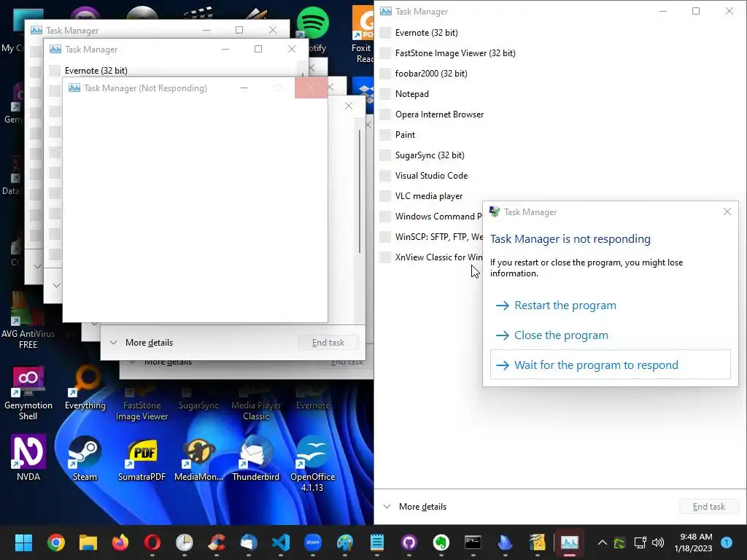Open File Explorer from the taskbar
Screen dimensions: 747x560
pyautogui.click(x=88, y=542)
